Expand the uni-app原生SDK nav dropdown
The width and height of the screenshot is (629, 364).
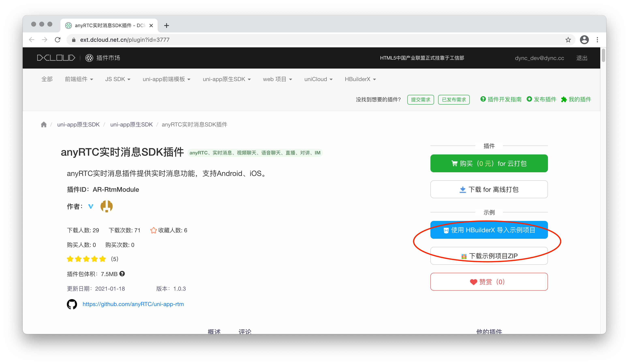tap(227, 79)
